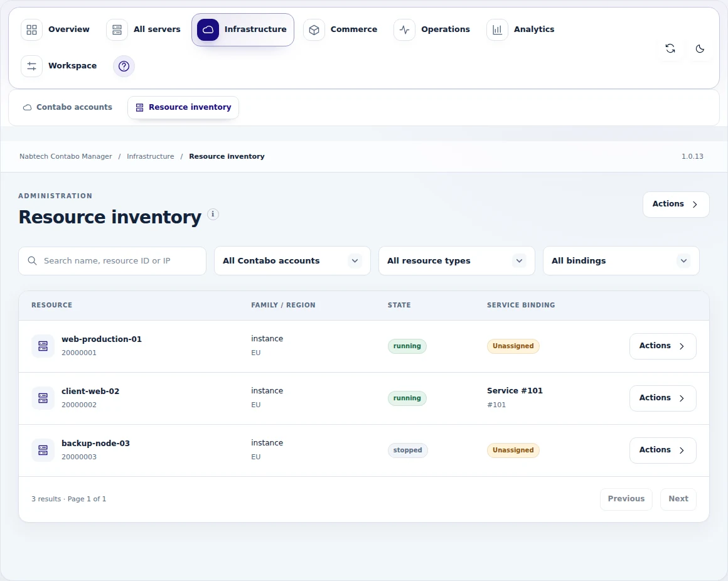728x581 pixels.
Task: Expand the All bindings dropdown
Action: (621, 261)
